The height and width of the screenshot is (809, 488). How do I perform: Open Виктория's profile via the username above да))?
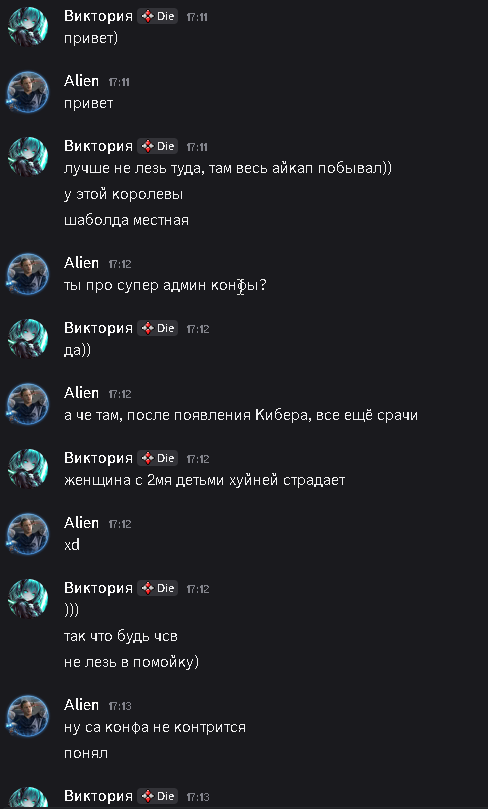98,328
